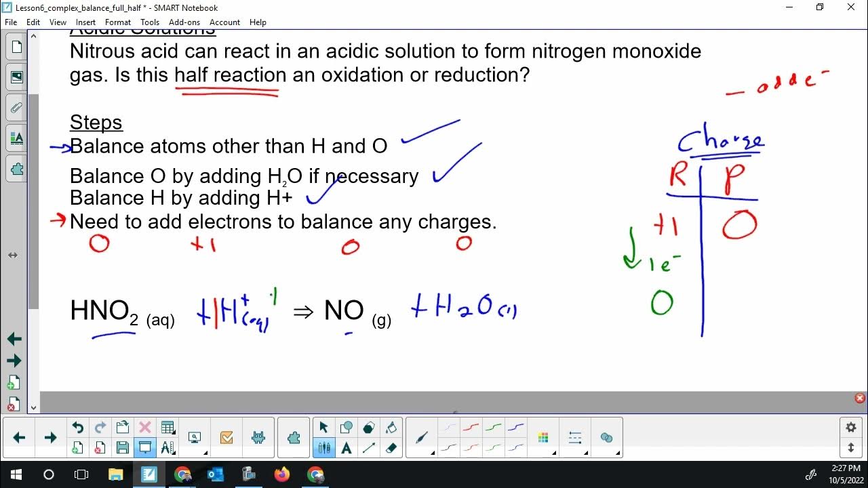
Task: Open the Attachments paperclip tab
Action: [x=16, y=108]
